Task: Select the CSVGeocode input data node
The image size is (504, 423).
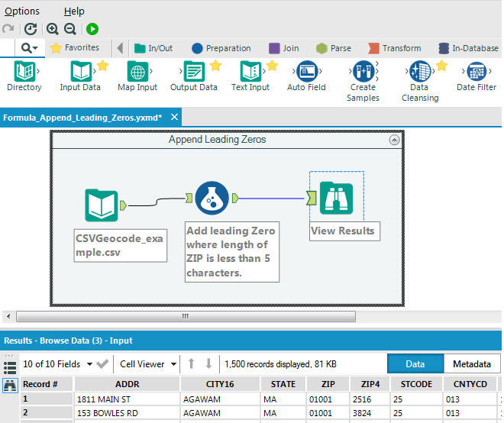Action: click(x=102, y=205)
